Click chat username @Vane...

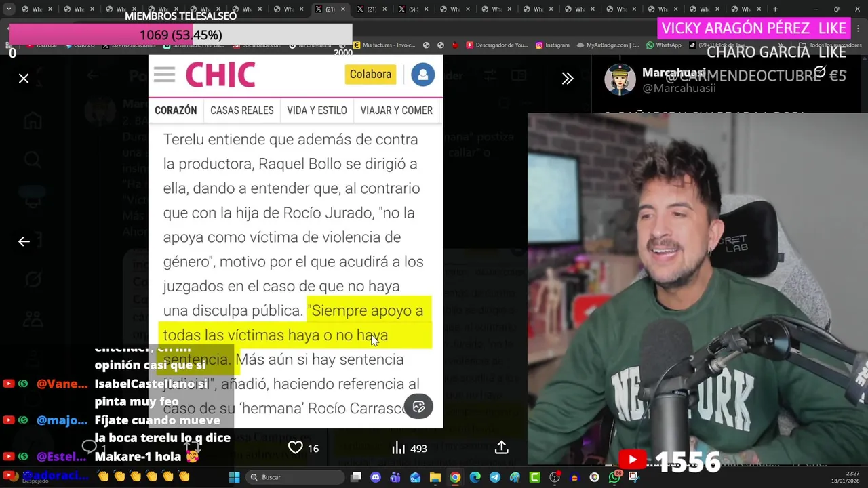62,384
